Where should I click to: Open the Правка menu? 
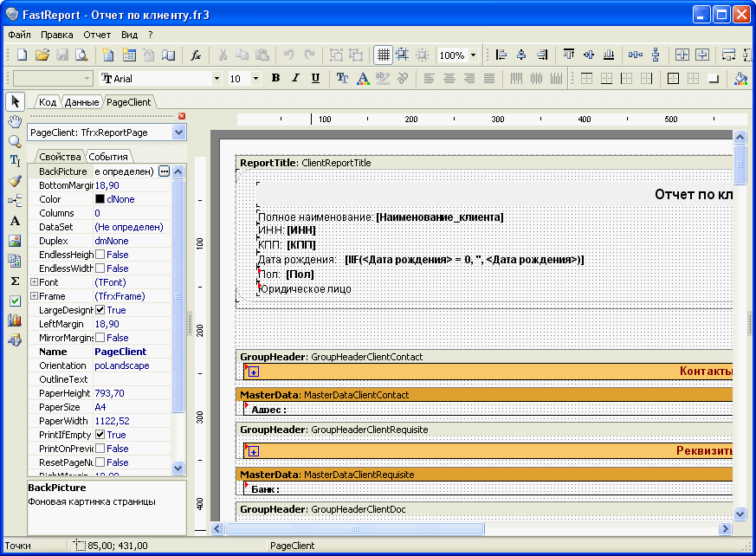pos(57,35)
